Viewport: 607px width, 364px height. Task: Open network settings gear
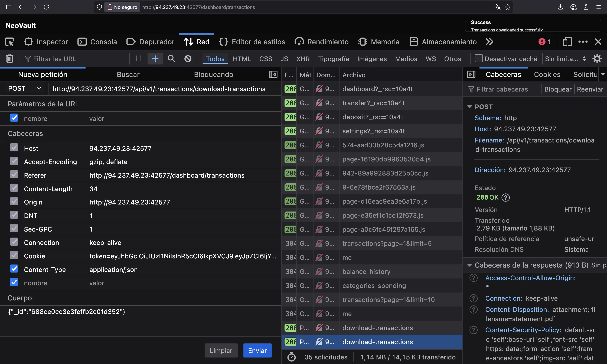(597, 59)
